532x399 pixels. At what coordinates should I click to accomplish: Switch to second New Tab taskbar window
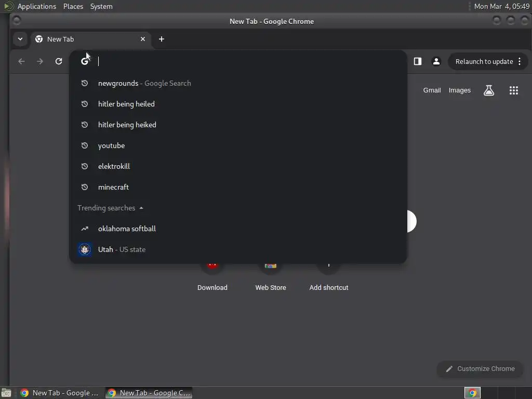[149, 393]
